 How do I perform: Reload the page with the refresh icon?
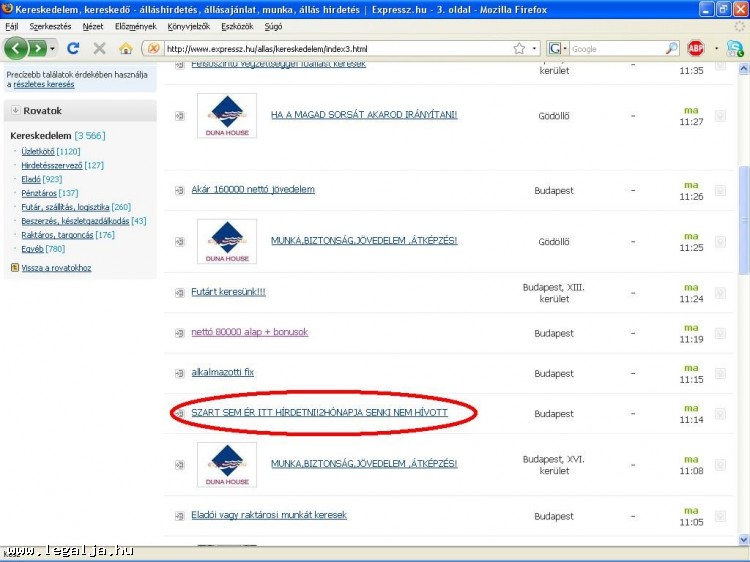[x=73, y=48]
